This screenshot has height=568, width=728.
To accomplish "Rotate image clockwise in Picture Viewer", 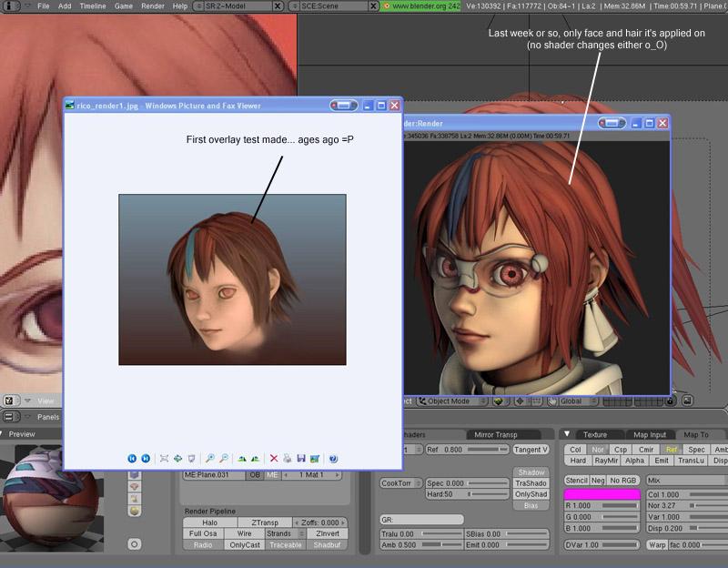I will 241,459.
